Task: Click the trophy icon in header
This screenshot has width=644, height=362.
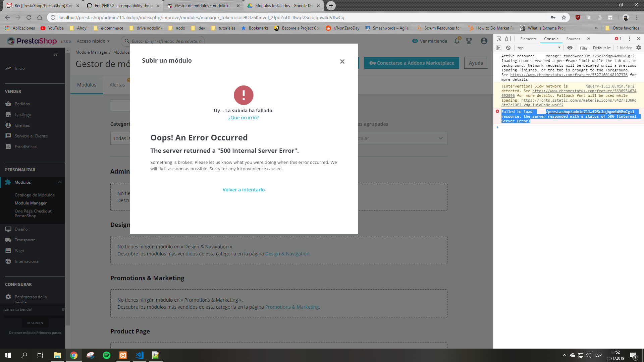Action: pyautogui.click(x=469, y=41)
